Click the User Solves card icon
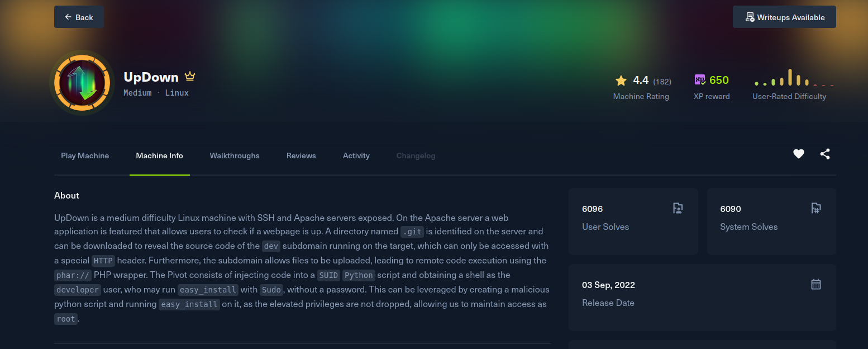The height and width of the screenshot is (349, 868). click(678, 208)
